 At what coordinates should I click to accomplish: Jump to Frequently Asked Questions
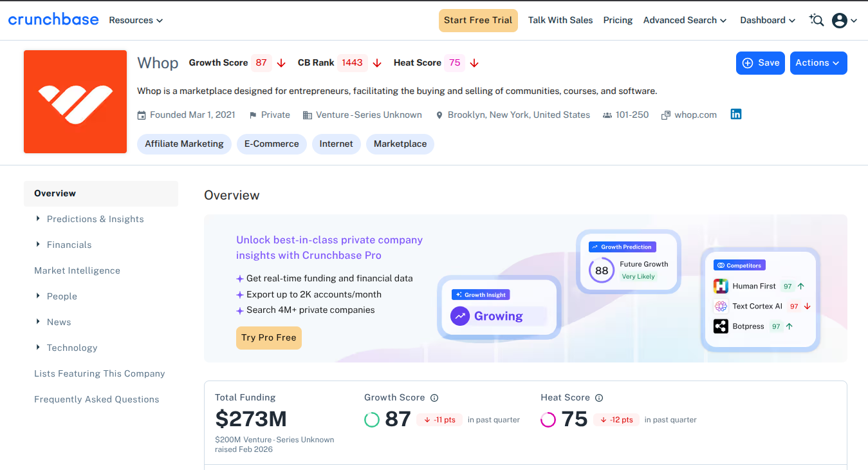(x=97, y=399)
